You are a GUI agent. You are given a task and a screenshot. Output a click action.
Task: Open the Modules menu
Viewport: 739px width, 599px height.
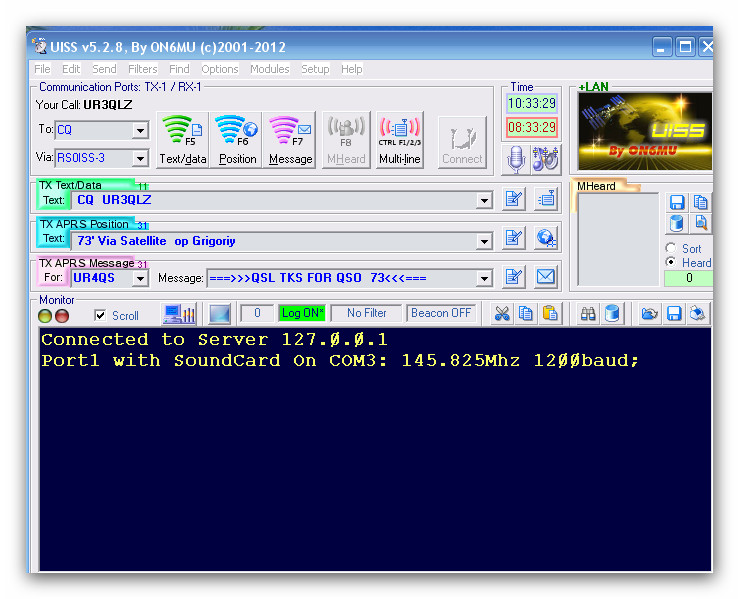tap(270, 69)
